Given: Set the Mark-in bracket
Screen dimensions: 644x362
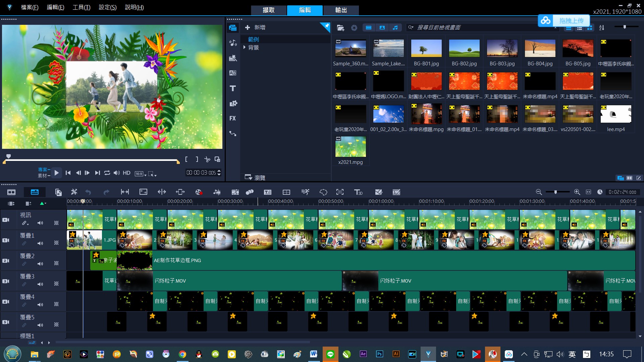Looking at the screenshot, I should coord(186,159).
